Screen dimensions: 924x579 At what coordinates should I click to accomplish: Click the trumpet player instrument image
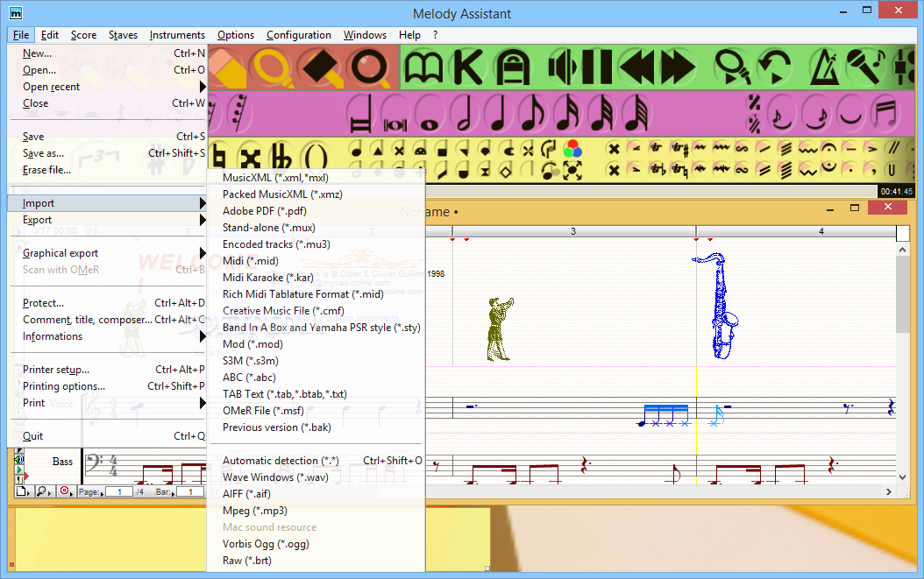point(500,329)
